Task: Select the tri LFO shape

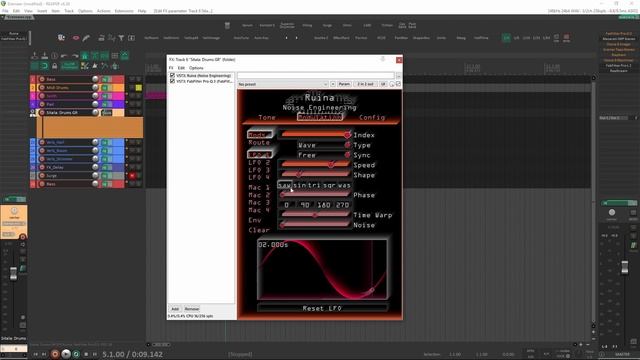Action: (314, 185)
